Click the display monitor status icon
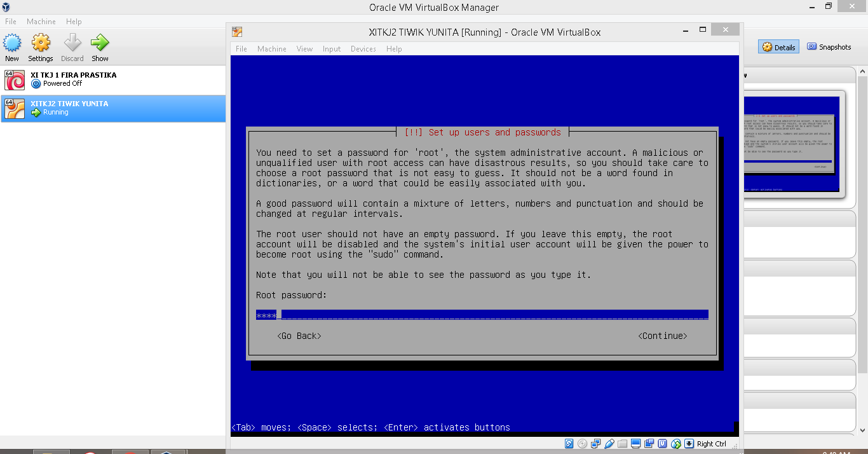Viewport: 868px width, 454px height. pyautogui.click(x=635, y=444)
